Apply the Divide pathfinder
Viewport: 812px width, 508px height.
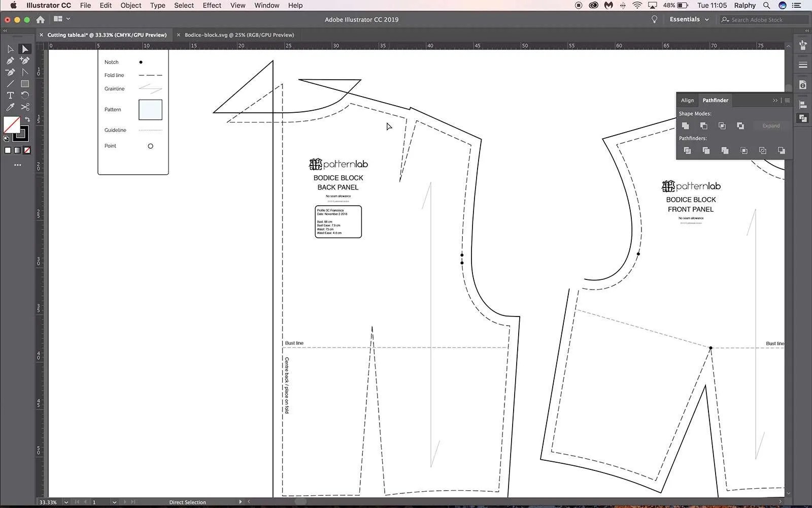point(687,150)
